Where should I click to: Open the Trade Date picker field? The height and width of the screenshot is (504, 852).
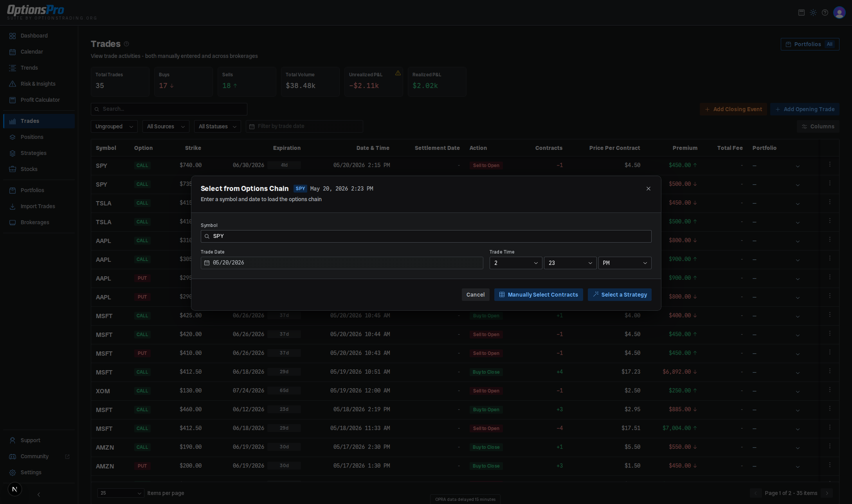(x=342, y=263)
